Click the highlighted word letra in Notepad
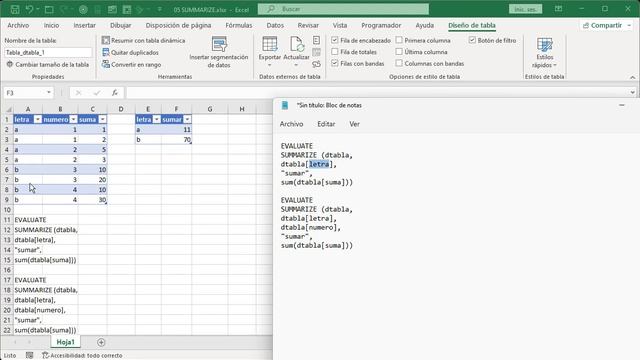Viewport: 640px width, 360px height. coord(319,164)
